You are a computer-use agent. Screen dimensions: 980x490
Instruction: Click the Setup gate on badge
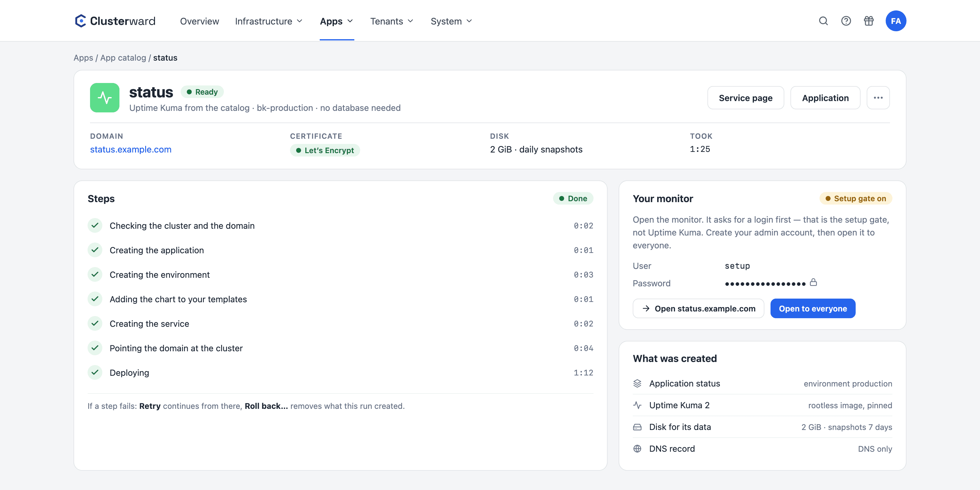pyautogui.click(x=856, y=198)
